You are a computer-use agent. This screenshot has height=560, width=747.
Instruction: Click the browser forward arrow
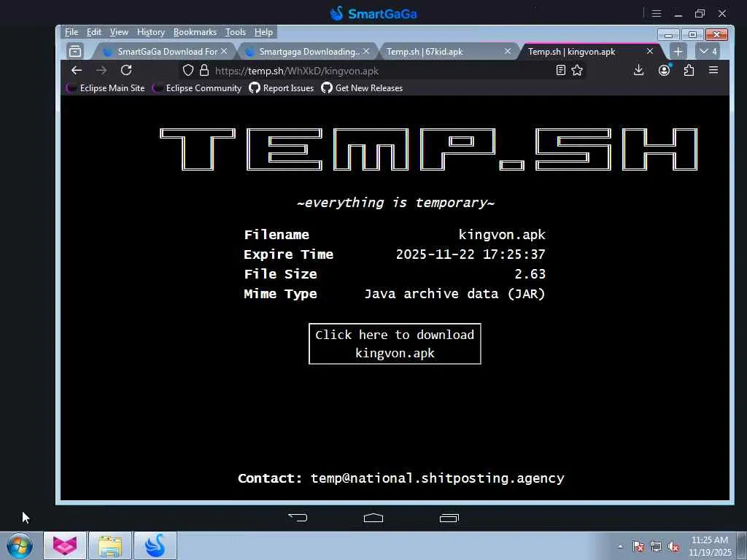point(101,71)
